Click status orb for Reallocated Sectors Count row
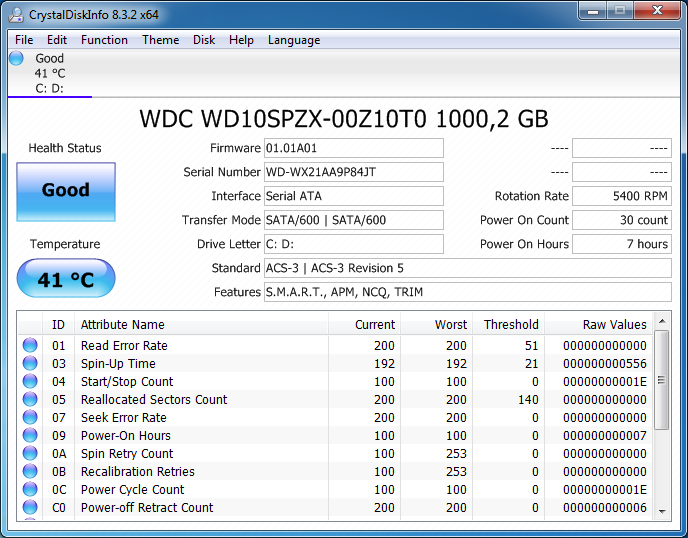Viewport: 688px width, 538px height. [30, 399]
